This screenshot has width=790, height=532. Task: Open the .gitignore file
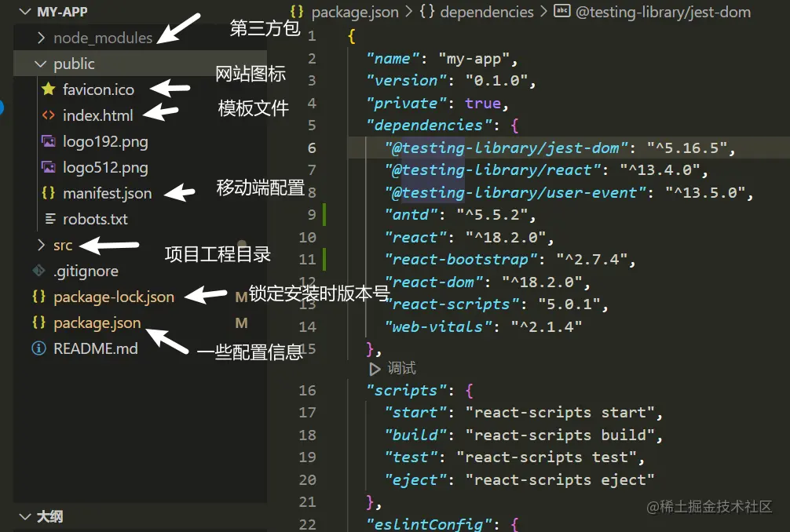point(86,271)
